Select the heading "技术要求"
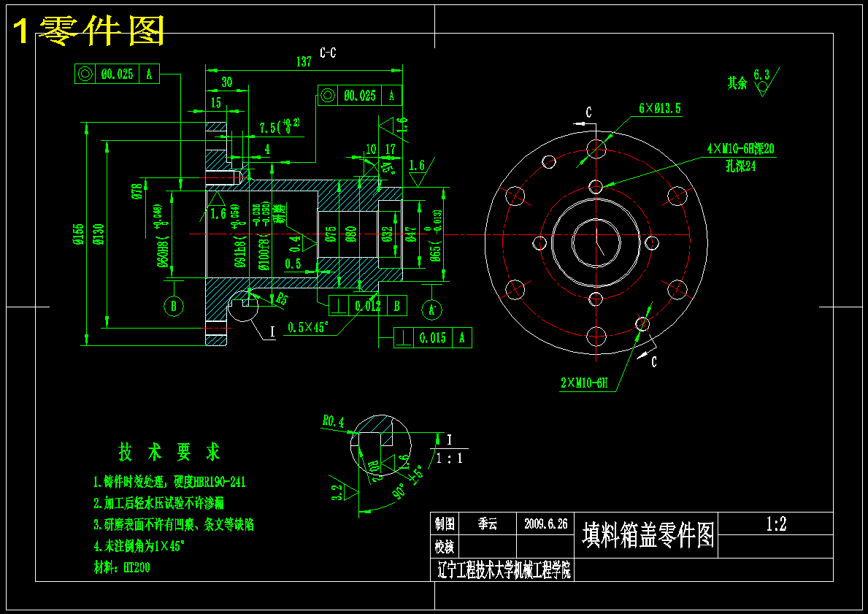Image resolution: width=868 pixels, height=614 pixels. tap(169, 452)
